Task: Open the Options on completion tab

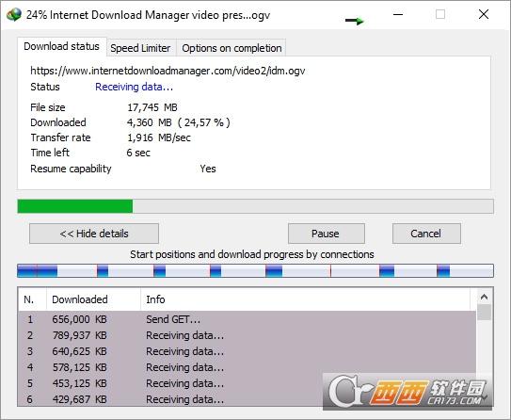Action: click(x=232, y=48)
